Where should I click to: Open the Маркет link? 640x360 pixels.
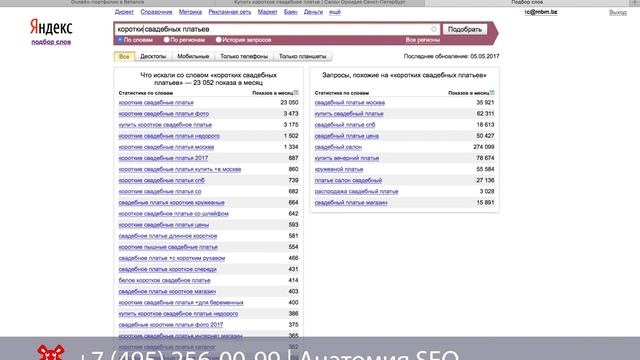point(267,12)
